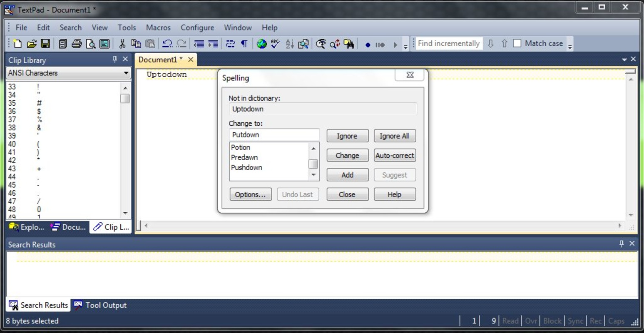Select the Pushdown suggestion
Image resolution: width=644 pixels, height=333 pixels.
[x=246, y=167]
